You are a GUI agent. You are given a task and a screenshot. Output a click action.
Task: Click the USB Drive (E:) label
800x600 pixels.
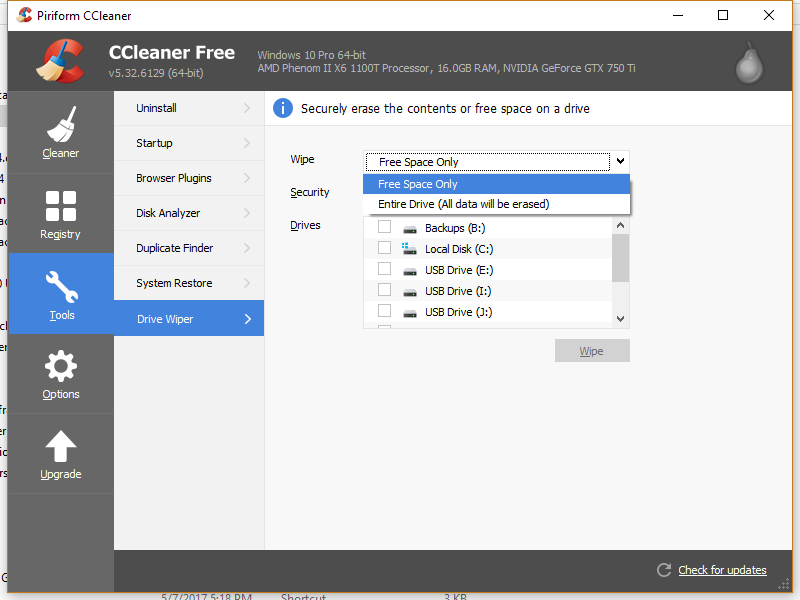coord(459,270)
